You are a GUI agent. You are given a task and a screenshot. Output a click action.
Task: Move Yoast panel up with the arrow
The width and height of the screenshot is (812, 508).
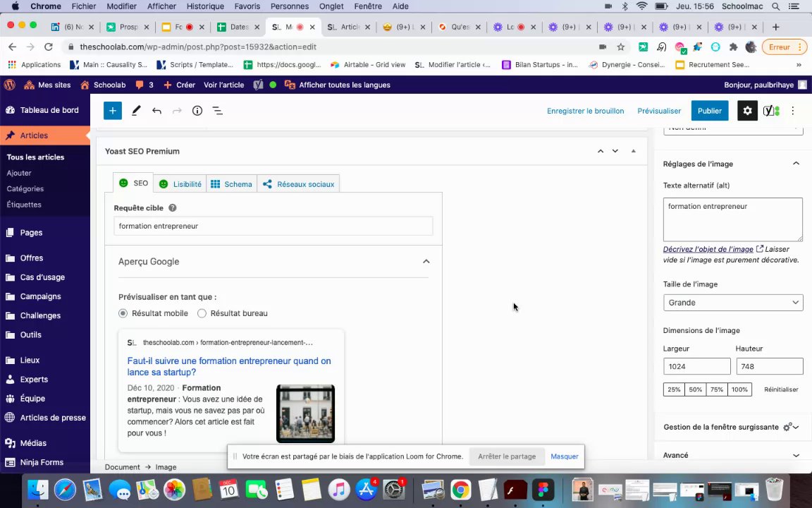click(x=601, y=152)
